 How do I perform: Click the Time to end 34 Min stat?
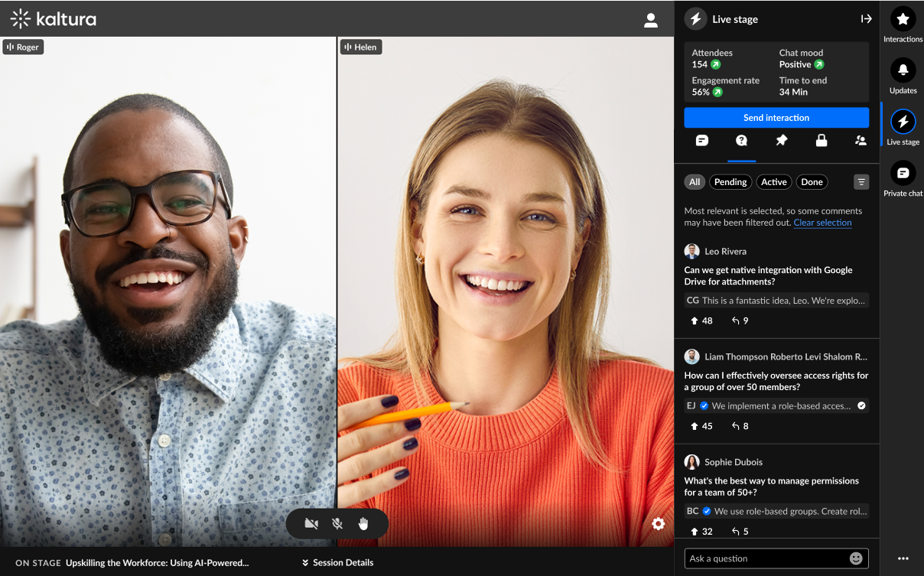[x=802, y=86]
